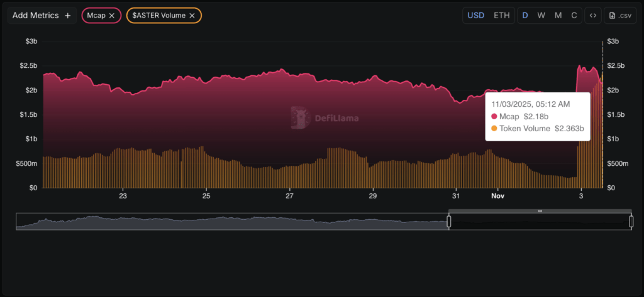This screenshot has height=297, width=644.
Task: Select the C cumulative view option
Action: tap(574, 16)
